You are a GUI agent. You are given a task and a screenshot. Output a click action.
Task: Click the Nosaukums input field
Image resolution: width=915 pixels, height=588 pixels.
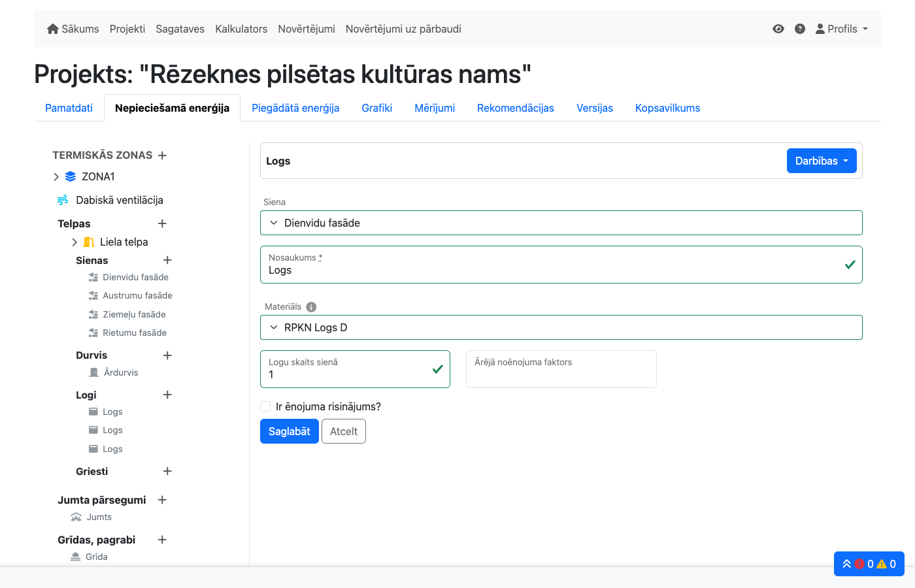561,270
